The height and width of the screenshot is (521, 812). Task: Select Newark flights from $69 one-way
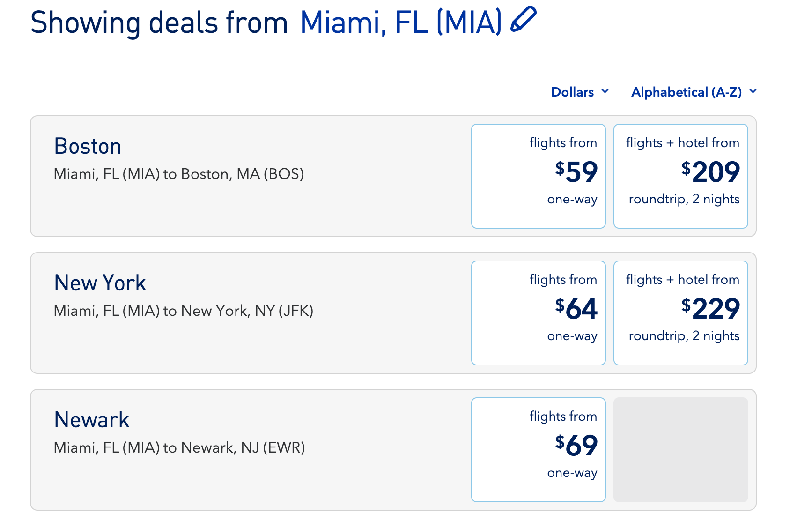coord(539,450)
